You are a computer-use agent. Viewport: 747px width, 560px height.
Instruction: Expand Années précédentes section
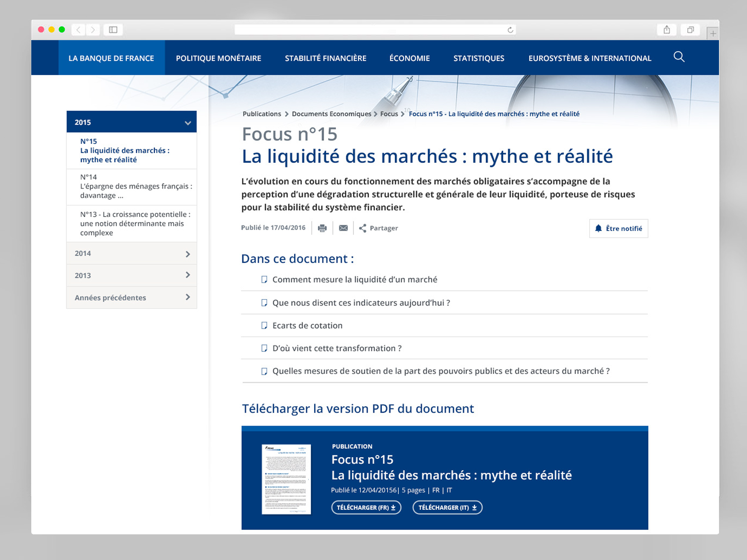132,298
